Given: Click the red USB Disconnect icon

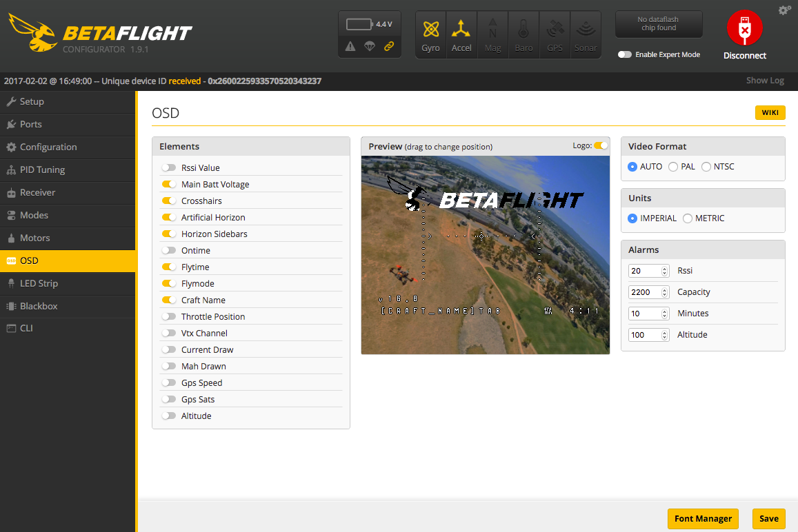Looking at the screenshot, I should (745, 28).
